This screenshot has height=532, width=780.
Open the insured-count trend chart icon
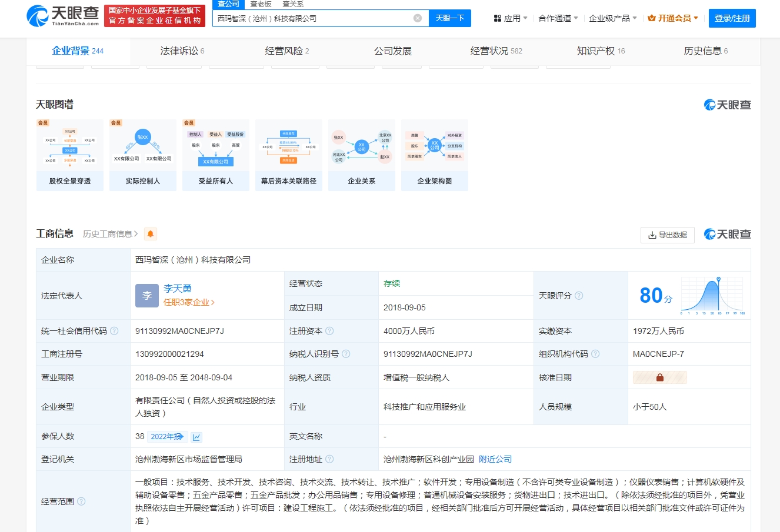[196, 437]
